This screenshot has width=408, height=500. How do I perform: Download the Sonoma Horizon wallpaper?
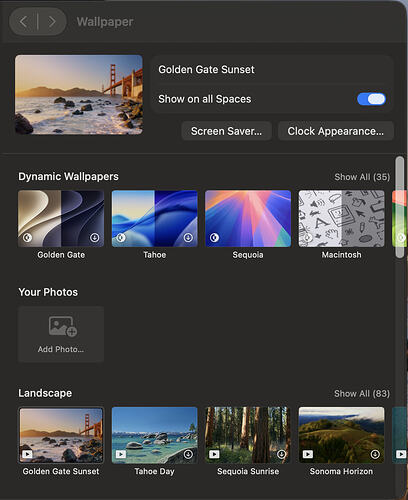click(375, 454)
